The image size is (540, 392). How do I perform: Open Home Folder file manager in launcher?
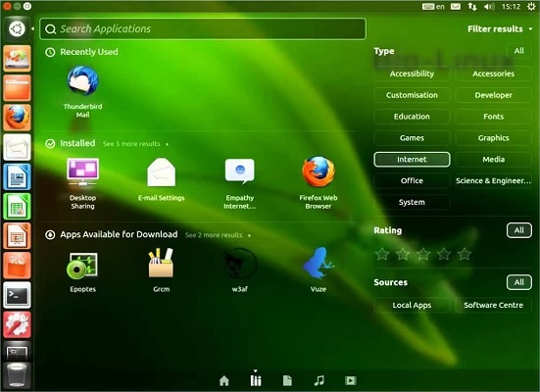tap(17, 88)
